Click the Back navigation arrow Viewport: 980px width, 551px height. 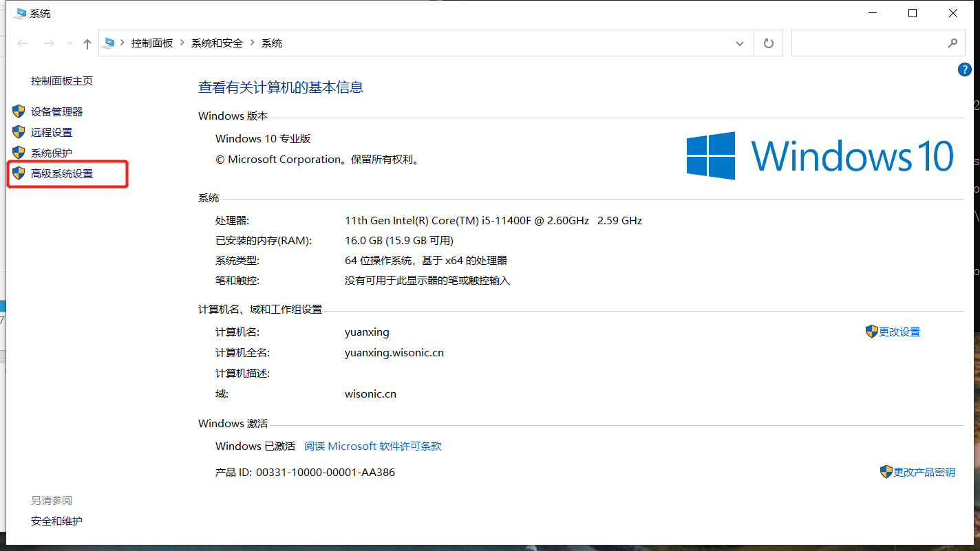(x=23, y=43)
